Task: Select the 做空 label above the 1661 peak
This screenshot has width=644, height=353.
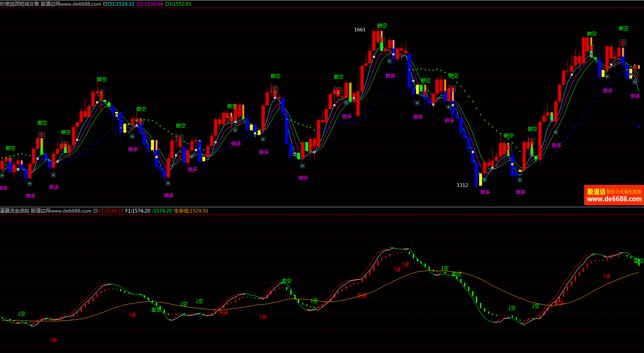Action: pos(382,26)
